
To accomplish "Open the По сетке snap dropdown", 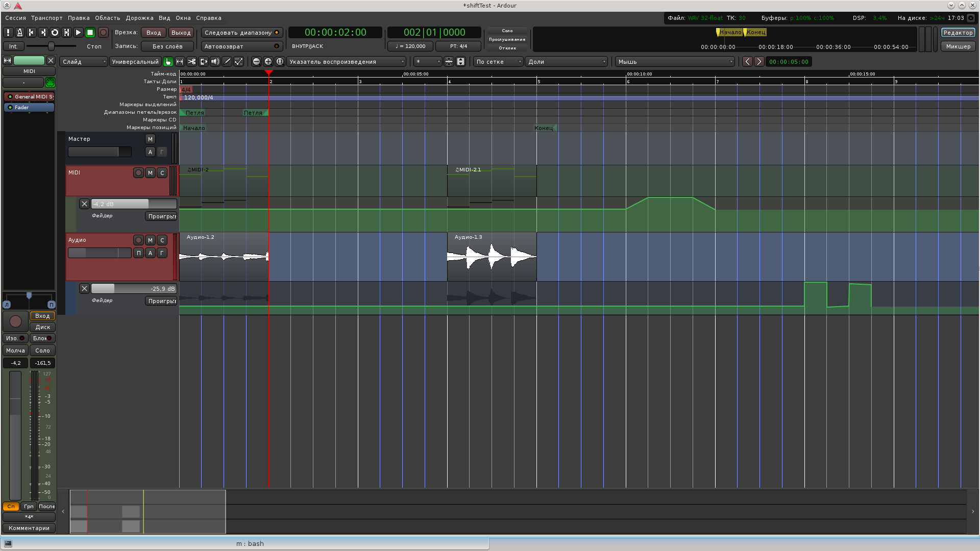I will click(x=498, y=62).
